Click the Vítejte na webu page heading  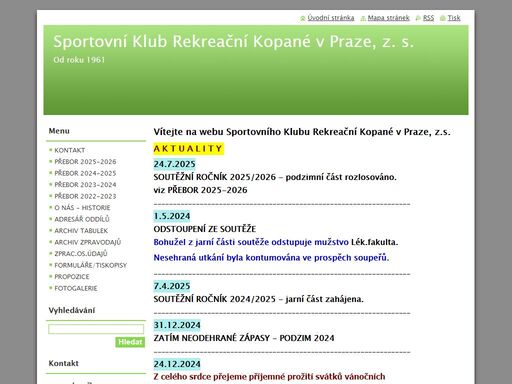302,132
